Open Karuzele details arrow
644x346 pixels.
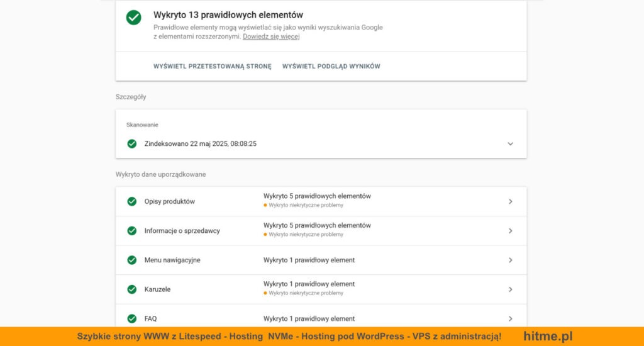510,289
